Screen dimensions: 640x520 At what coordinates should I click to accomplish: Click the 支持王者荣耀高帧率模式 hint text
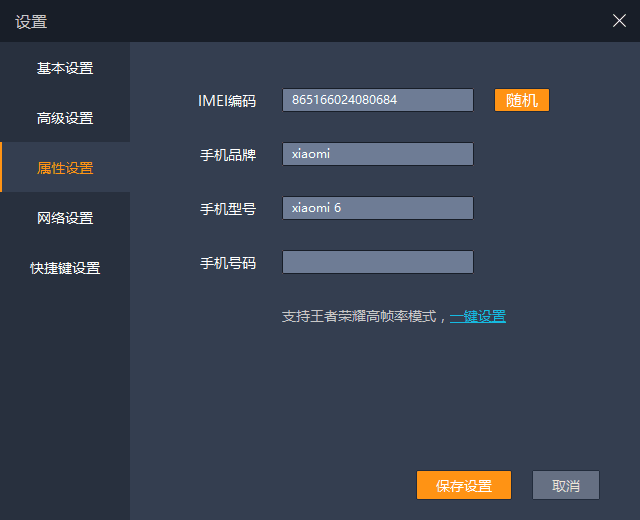click(x=362, y=316)
